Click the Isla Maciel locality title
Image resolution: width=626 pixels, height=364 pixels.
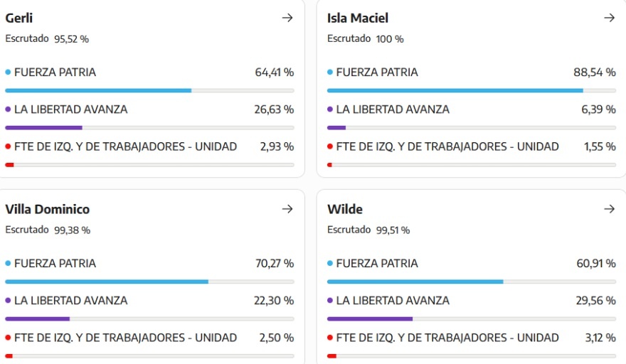coord(358,18)
